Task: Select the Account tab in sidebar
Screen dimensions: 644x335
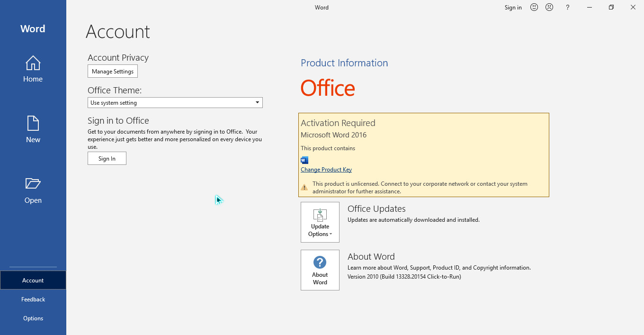Action: (33, 281)
